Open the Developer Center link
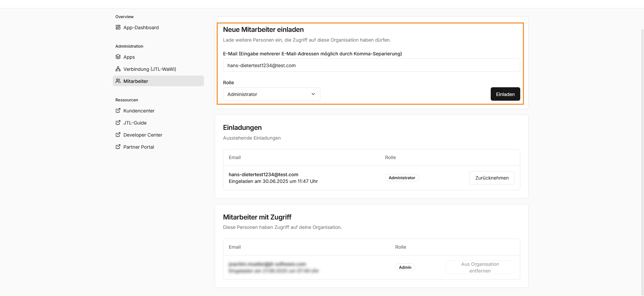 pos(143,135)
